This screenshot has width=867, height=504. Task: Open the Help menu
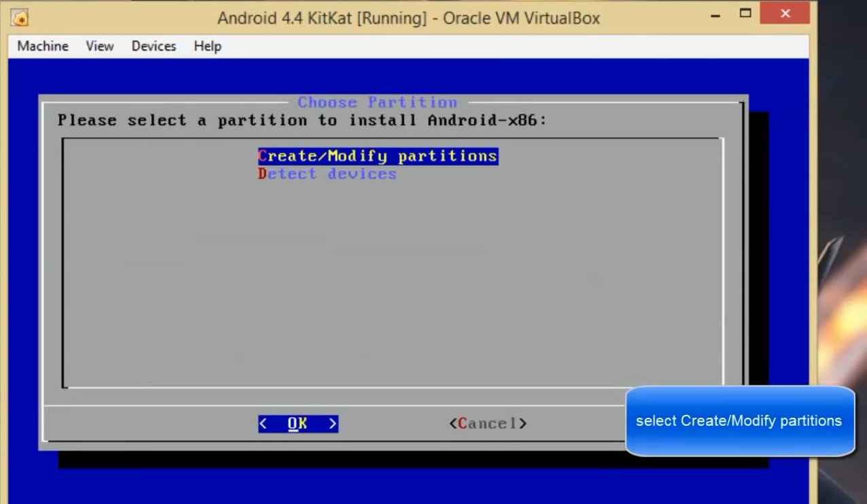(207, 46)
